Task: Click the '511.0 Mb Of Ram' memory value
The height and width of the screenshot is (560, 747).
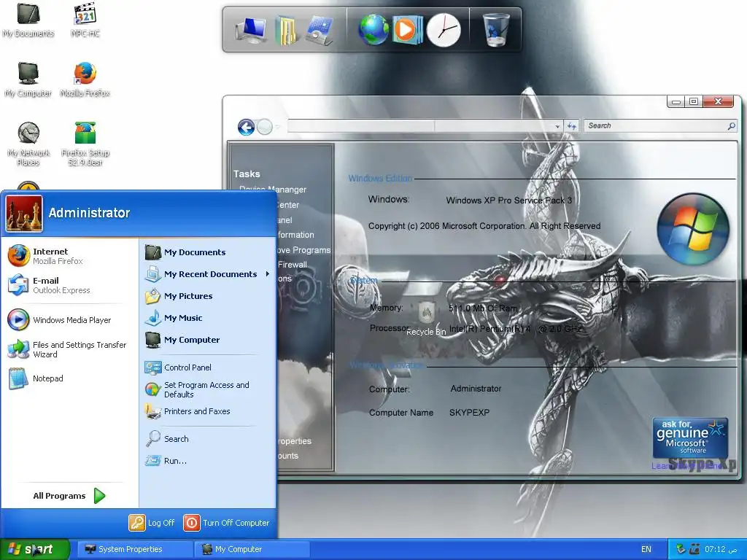Action: (x=483, y=308)
